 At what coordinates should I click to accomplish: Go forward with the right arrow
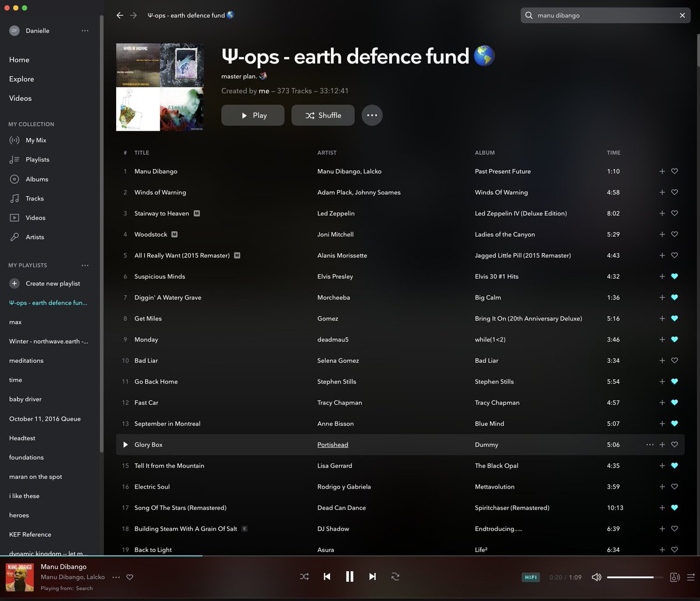(134, 15)
